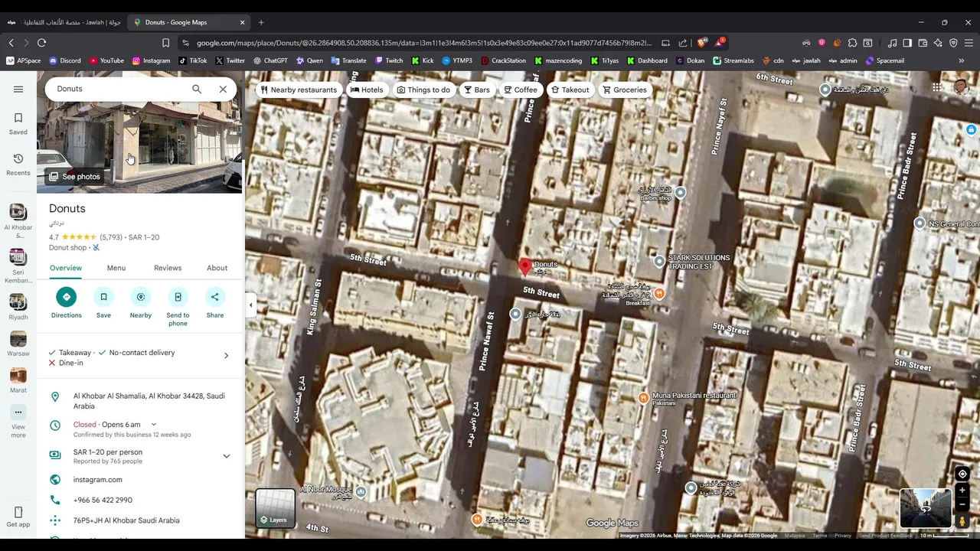Filter by Bars chip

coord(477,90)
